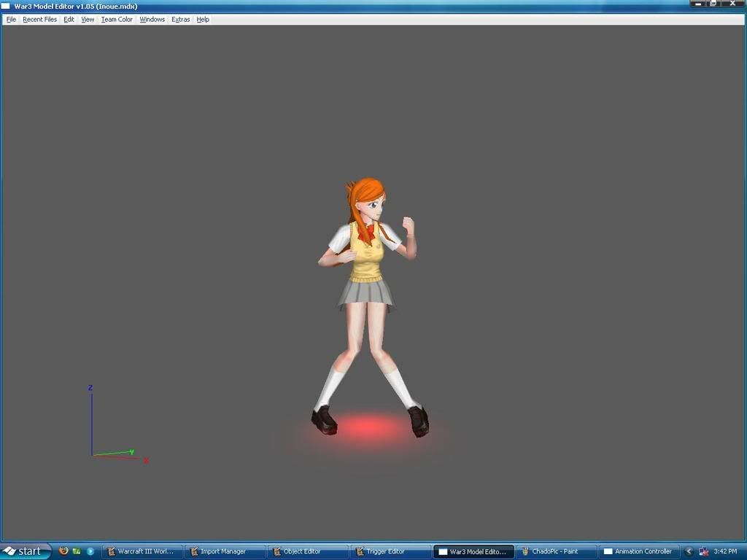
Task: Open the Extras menu
Action: click(181, 20)
